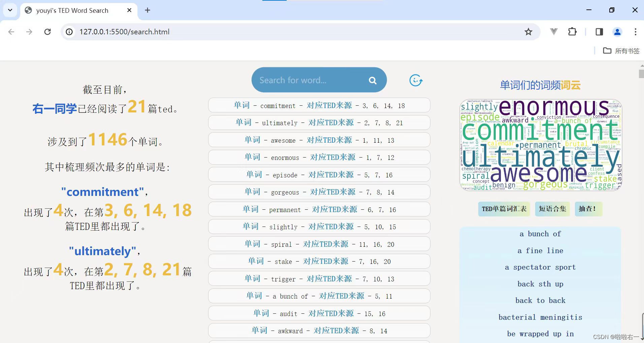Screen dimensions: 644x343
Task: Select the enormous word row
Action: click(x=319, y=157)
